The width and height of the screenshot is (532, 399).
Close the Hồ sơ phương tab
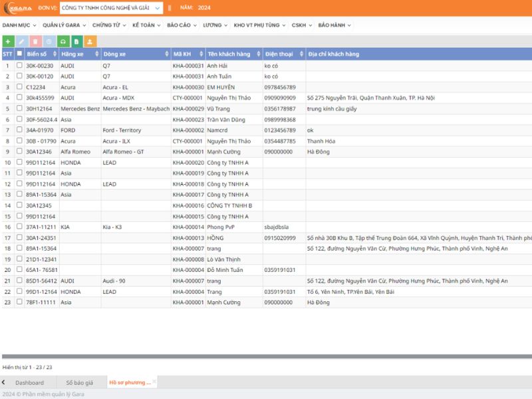point(154,381)
